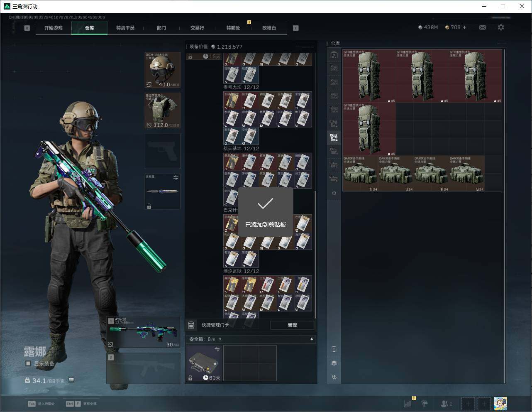Image resolution: width=532 pixels, height=412 pixels.
Task: Pin the 安全箱 panel with the pin icon
Action: pyautogui.click(x=312, y=339)
